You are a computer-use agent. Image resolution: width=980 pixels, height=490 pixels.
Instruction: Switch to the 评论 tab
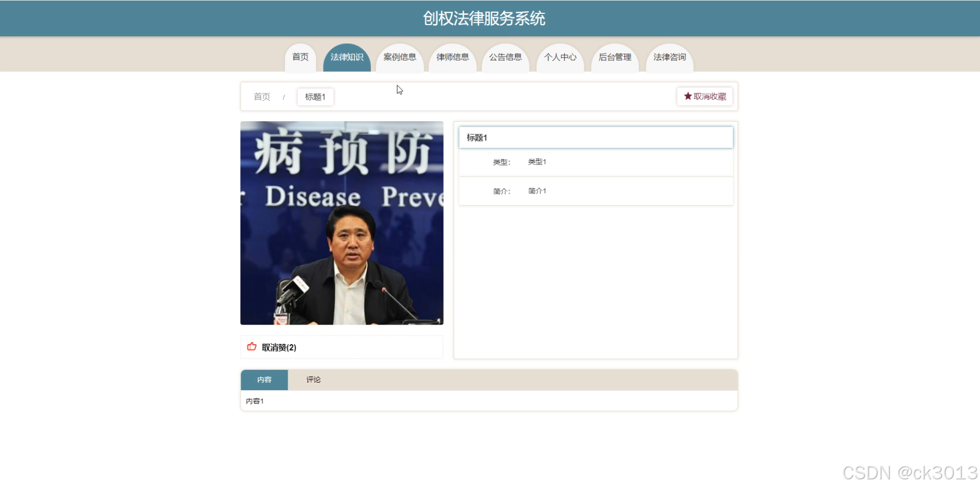click(x=313, y=380)
